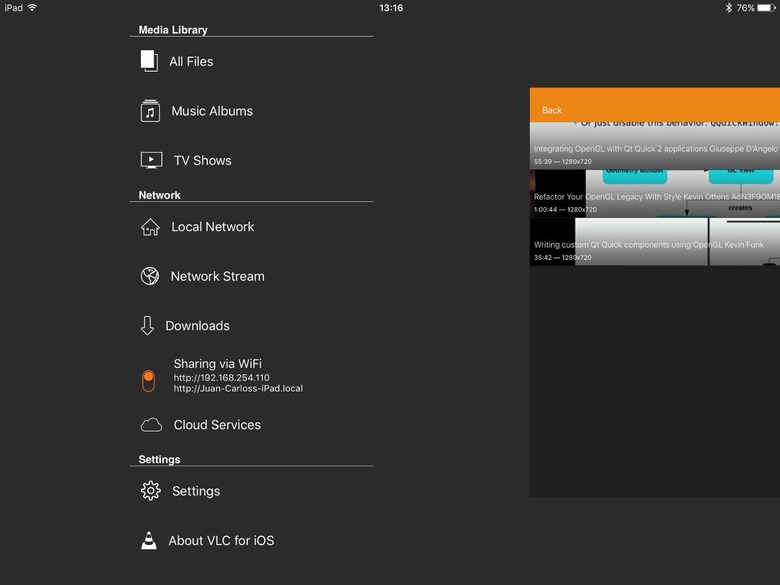Viewport: 780px width, 585px height.
Task: Open Local Network label
Action: point(212,227)
